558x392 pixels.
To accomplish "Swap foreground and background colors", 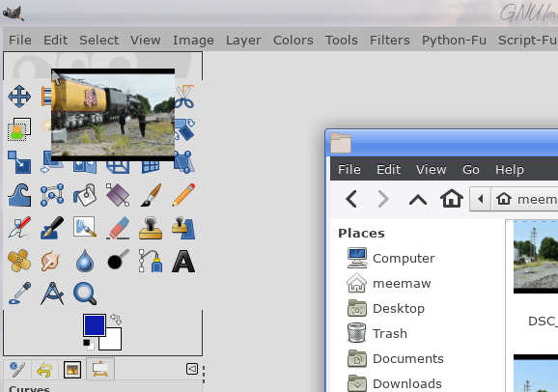I will tap(116, 319).
